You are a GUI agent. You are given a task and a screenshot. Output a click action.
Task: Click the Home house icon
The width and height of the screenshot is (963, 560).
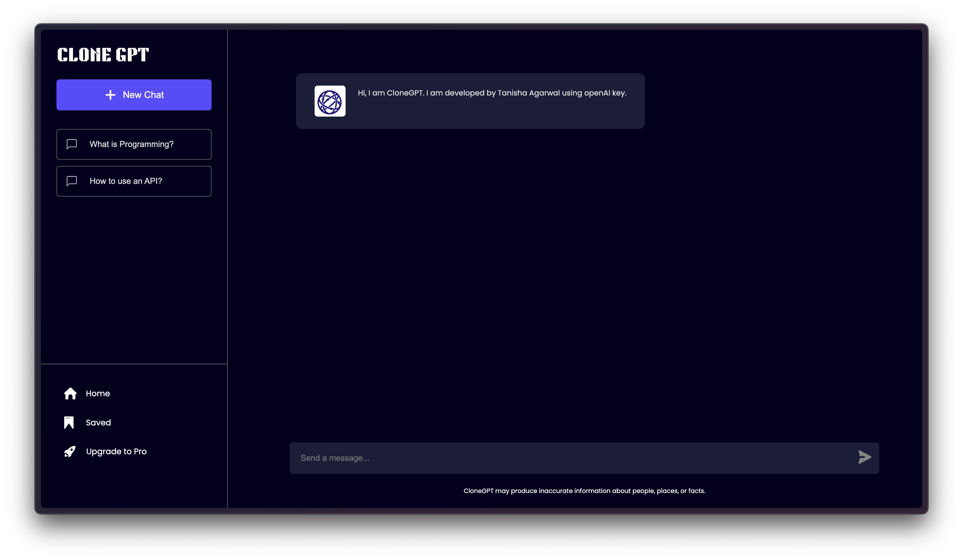(70, 393)
